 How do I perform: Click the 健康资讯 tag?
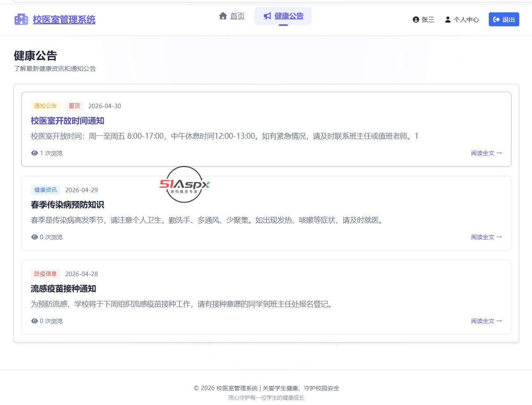46,190
